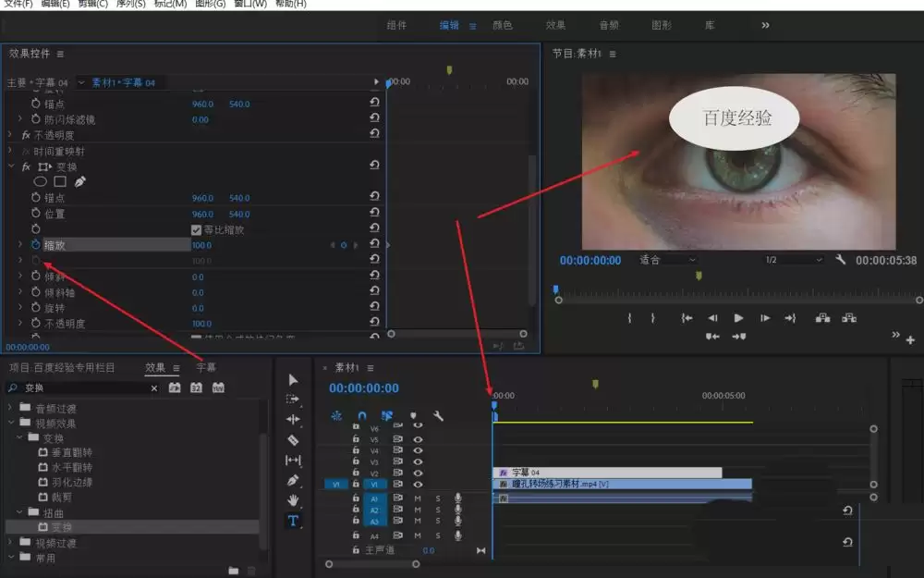This screenshot has width=924, height=578.
Task: Mute audio track A1
Action: (x=418, y=498)
